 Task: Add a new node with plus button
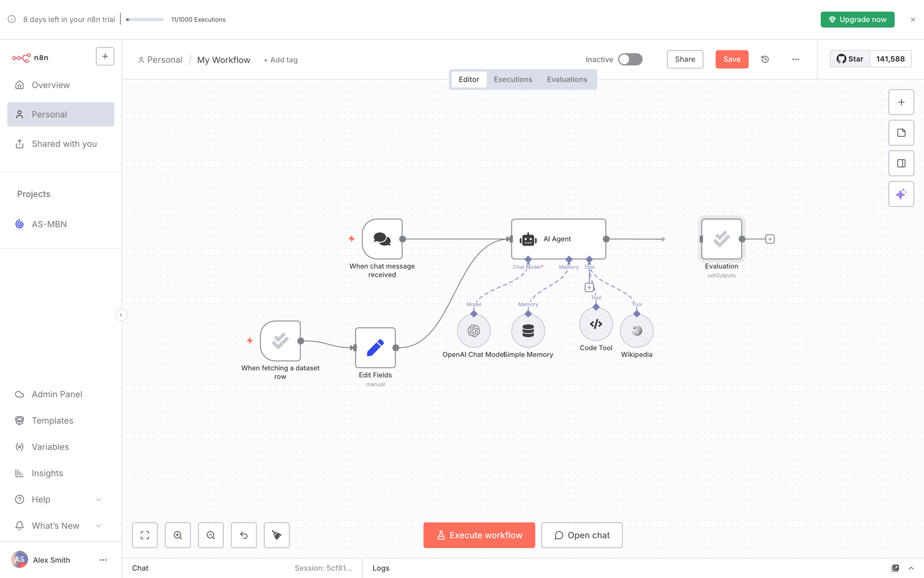(x=901, y=102)
